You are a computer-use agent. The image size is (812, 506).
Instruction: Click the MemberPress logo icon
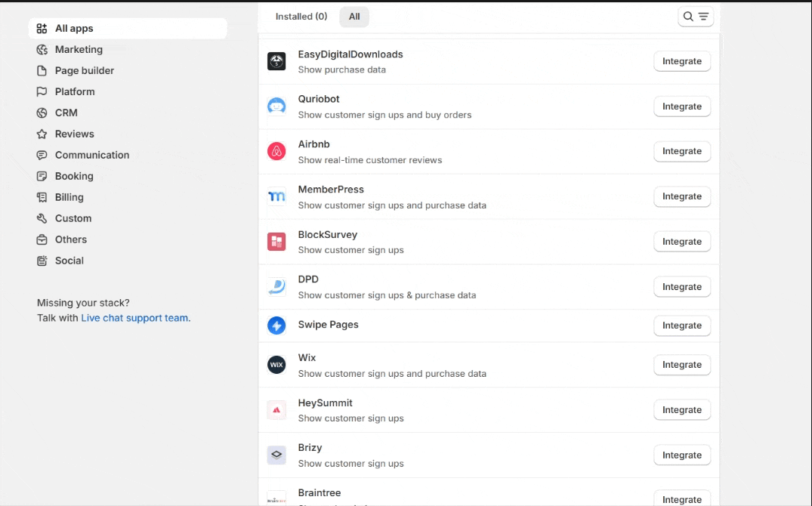(x=276, y=197)
